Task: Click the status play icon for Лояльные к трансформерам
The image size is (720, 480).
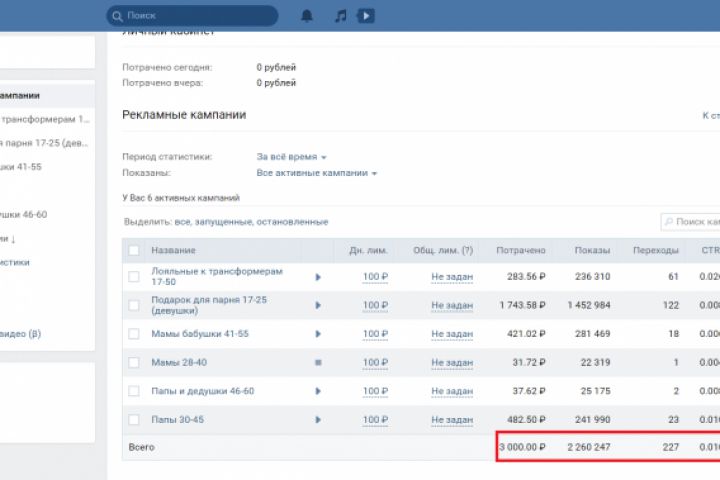Action: pos(318,277)
